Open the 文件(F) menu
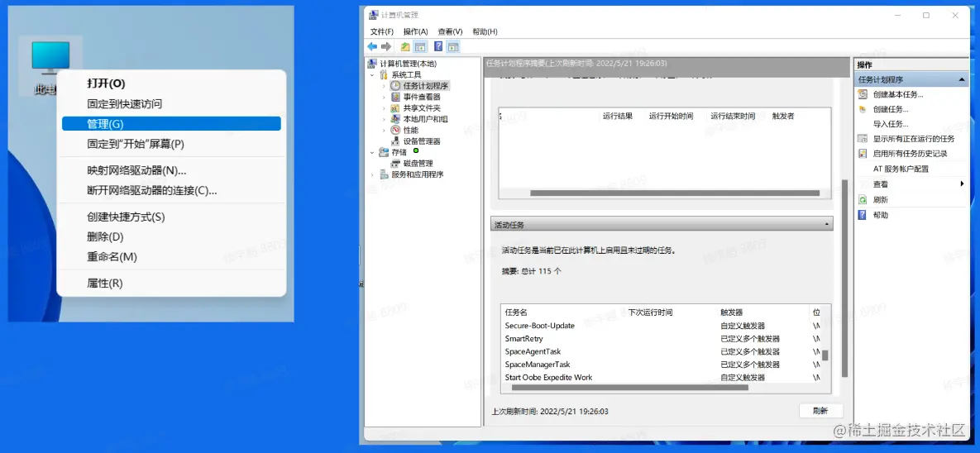The height and width of the screenshot is (453, 980). tap(382, 32)
